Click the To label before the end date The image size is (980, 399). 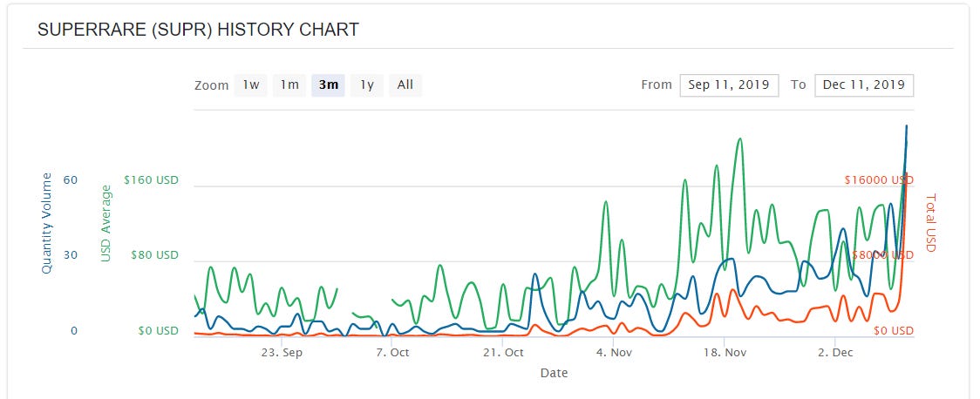pyautogui.click(x=799, y=85)
